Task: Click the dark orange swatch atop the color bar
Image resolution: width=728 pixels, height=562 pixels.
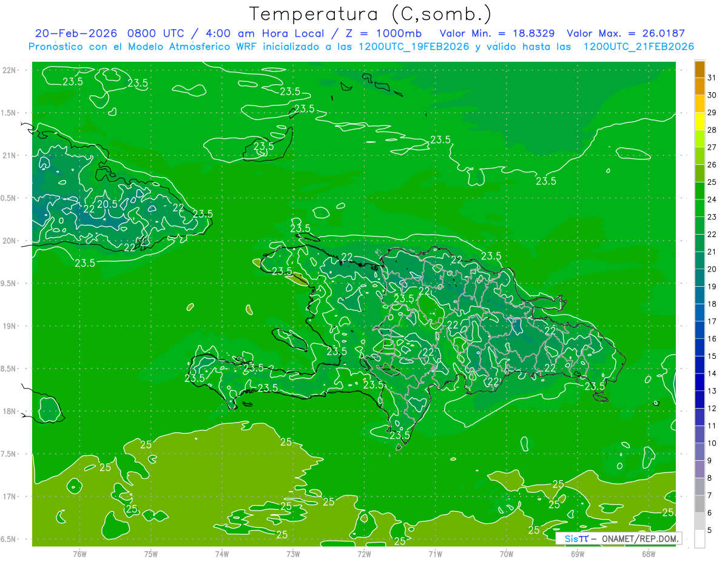Action: pyautogui.click(x=699, y=69)
